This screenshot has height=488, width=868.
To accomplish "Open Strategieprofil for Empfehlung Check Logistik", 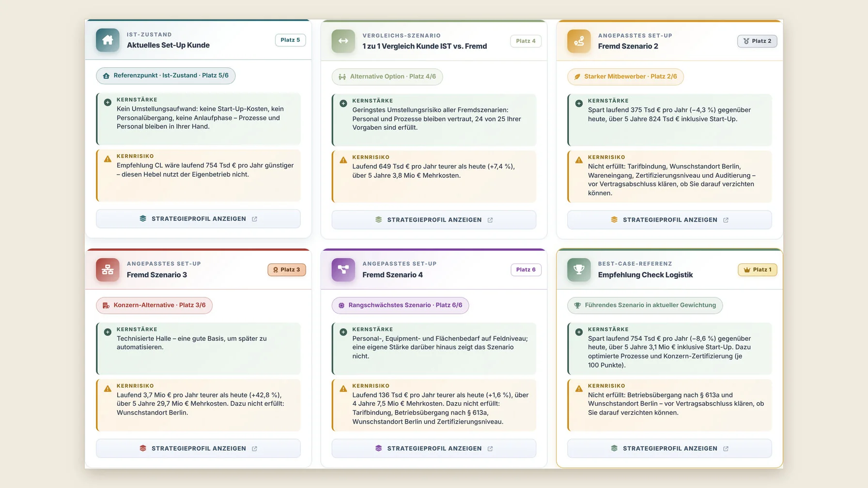I will pos(669,448).
